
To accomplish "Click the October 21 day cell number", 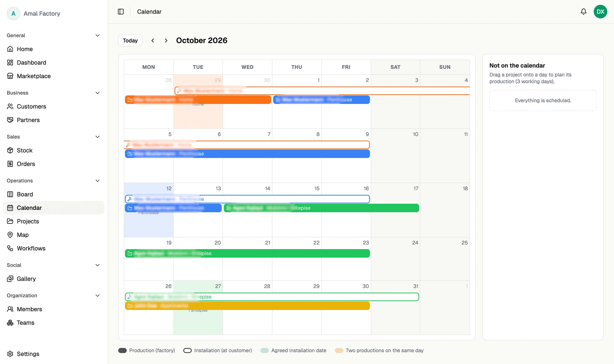I will tap(268, 243).
